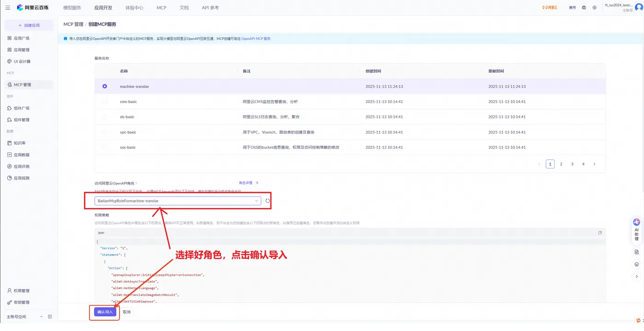Refresh the role list icon
The width and height of the screenshot is (644, 331).
pyautogui.click(x=268, y=201)
